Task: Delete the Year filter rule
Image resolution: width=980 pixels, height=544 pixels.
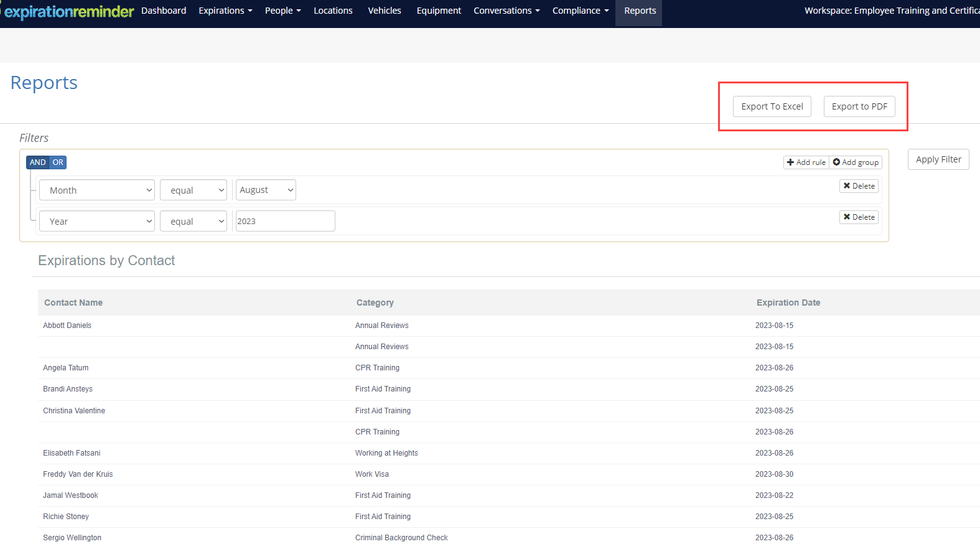Action: (859, 217)
